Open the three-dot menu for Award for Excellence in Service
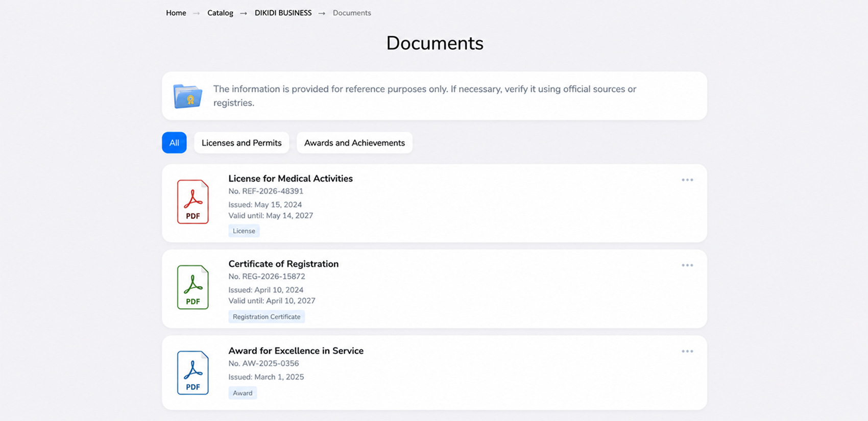Viewport: 868px width, 421px height. point(687,351)
